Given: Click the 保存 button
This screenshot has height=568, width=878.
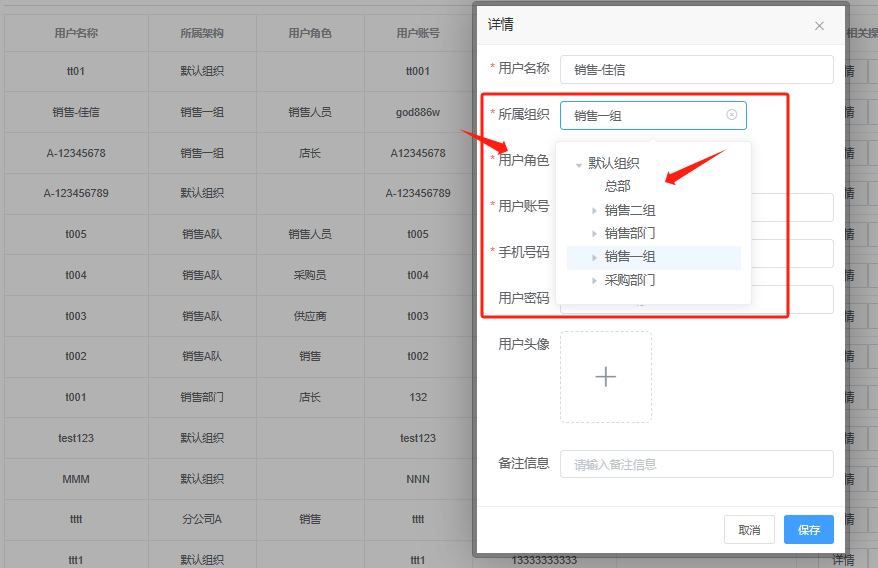Looking at the screenshot, I should click(808, 530).
